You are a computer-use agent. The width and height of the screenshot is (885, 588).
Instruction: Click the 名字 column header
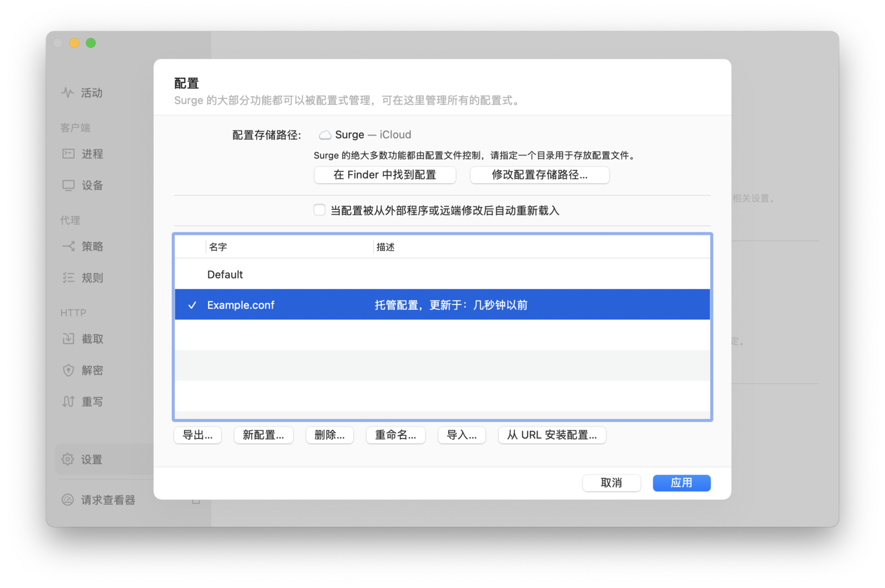click(218, 247)
